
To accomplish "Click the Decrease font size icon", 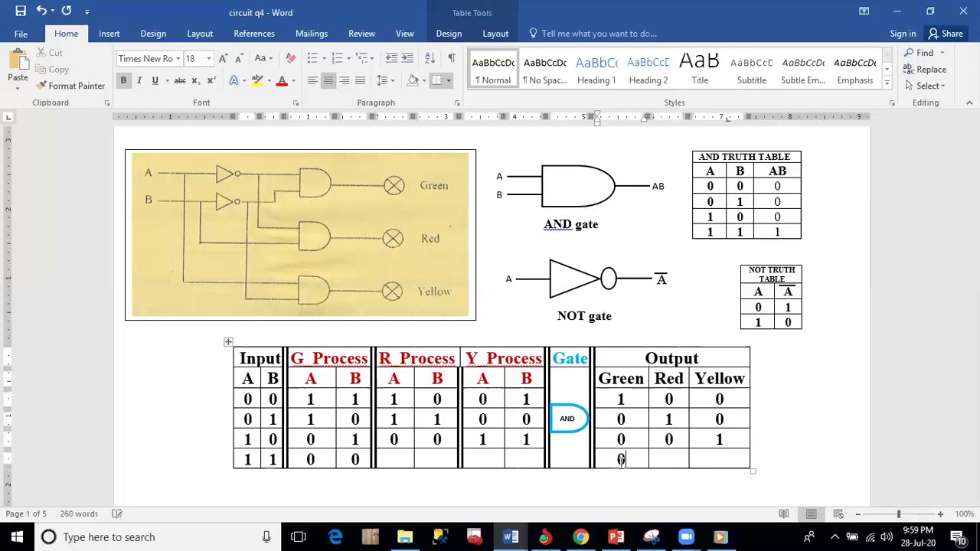I will click(x=238, y=58).
